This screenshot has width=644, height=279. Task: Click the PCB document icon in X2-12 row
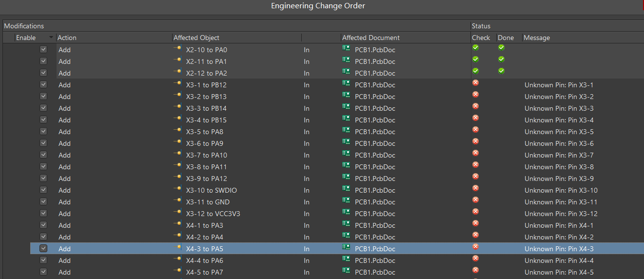pyautogui.click(x=346, y=71)
